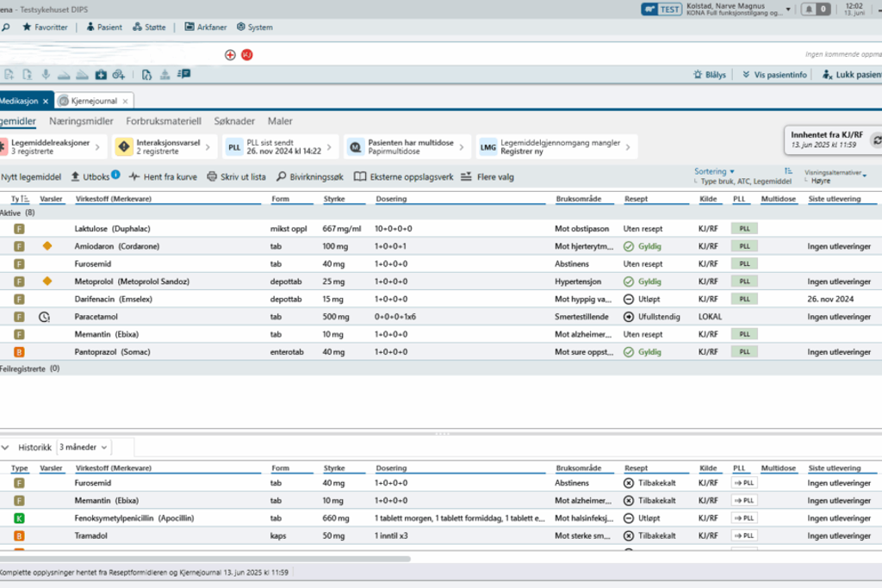Click the clock warning icon on Paracetamol row
The image size is (882, 588).
click(44, 317)
